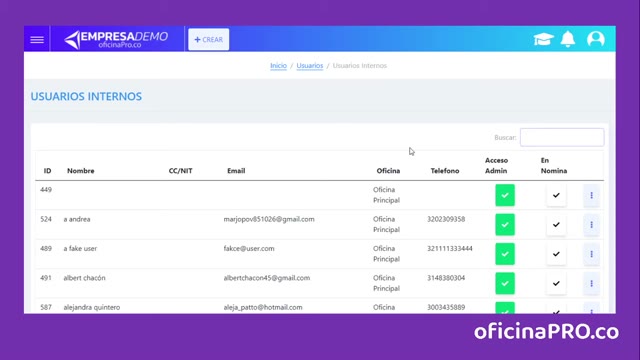Go to the Inicio breadcrumb link
The image size is (640, 360).
[x=278, y=66]
